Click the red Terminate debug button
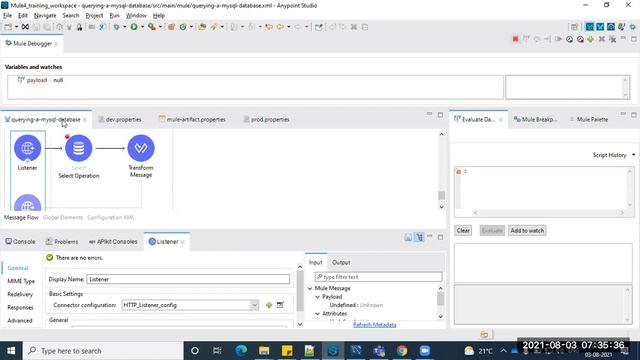The height and width of the screenshot is (360, 640). [516, 39]
